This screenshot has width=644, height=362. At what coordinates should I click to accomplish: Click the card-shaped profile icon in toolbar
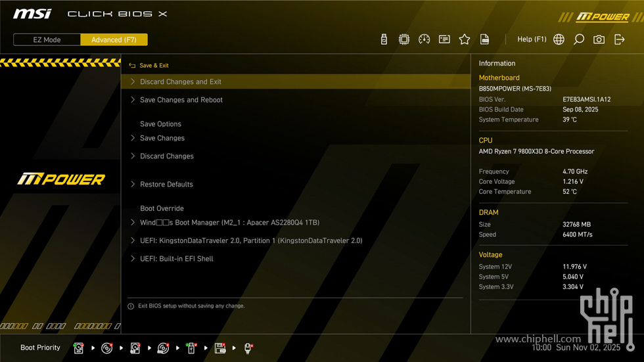pos(444,39)
